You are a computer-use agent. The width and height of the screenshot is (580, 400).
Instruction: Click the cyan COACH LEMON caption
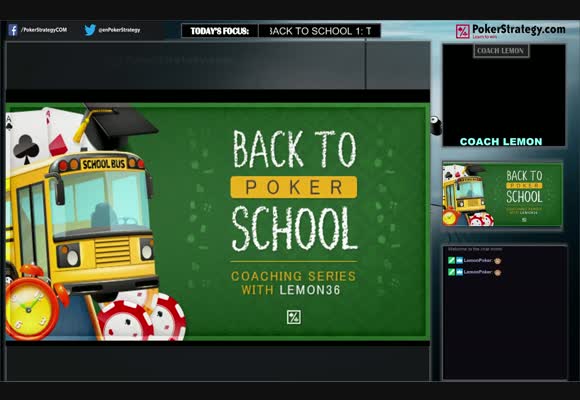pos(501,142)
